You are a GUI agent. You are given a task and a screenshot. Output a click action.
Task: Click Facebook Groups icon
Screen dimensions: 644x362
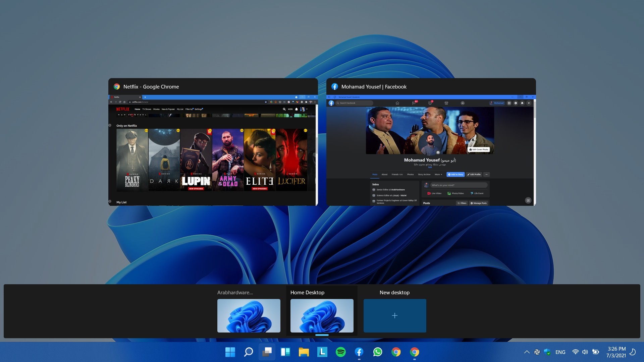click(463, 103)
